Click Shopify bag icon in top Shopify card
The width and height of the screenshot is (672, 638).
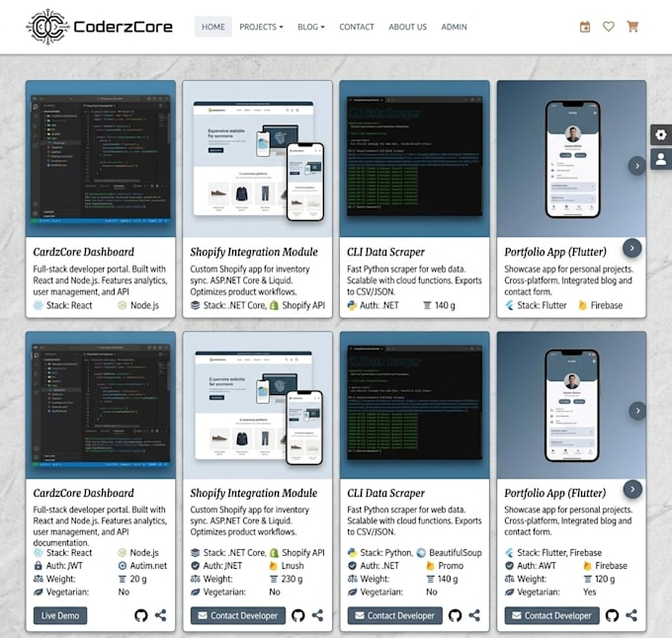pyautogui.click(x=275, y=305)
